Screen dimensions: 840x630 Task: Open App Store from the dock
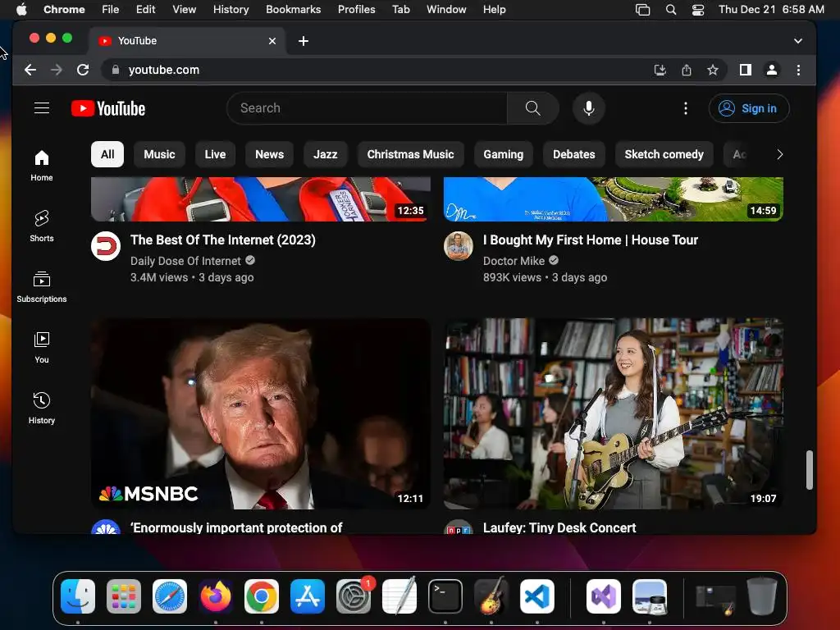[308, 596]
